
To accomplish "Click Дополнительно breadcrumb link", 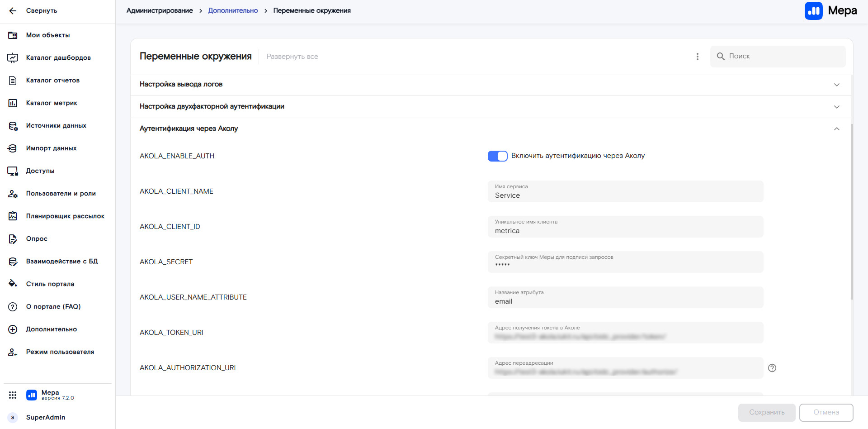I will tap(233, 10).
